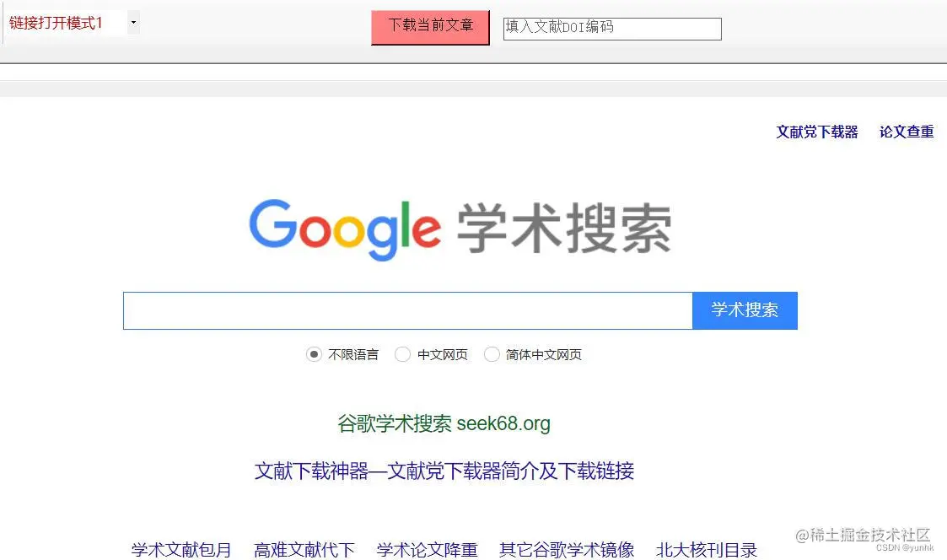Click the 学术搜索 logo heading text
The height and width of the screenshot is (560, 947).
coord(564,229)
